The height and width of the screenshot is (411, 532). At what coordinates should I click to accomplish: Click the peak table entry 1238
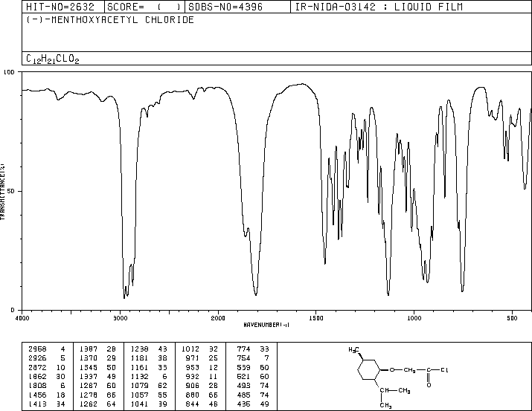139,349
